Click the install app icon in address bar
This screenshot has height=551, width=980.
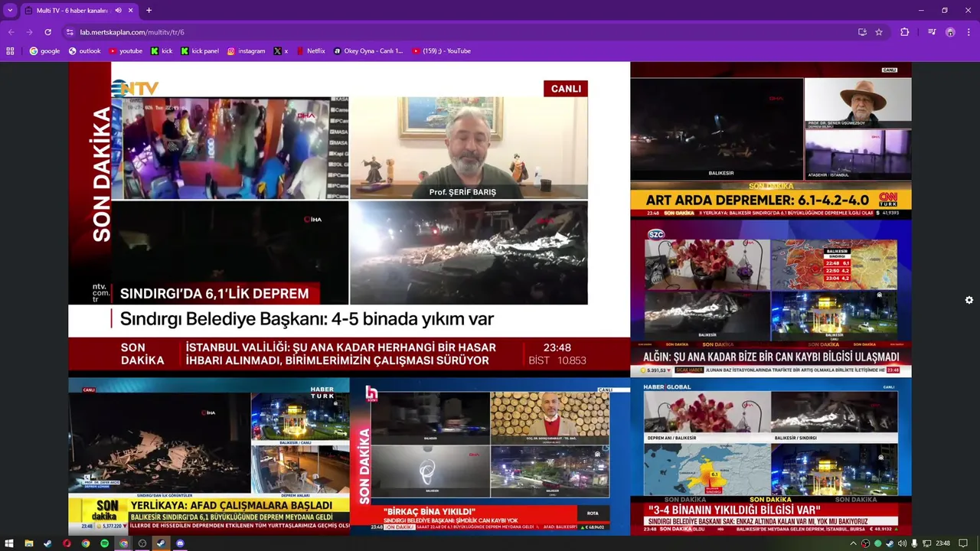(862, 32)
